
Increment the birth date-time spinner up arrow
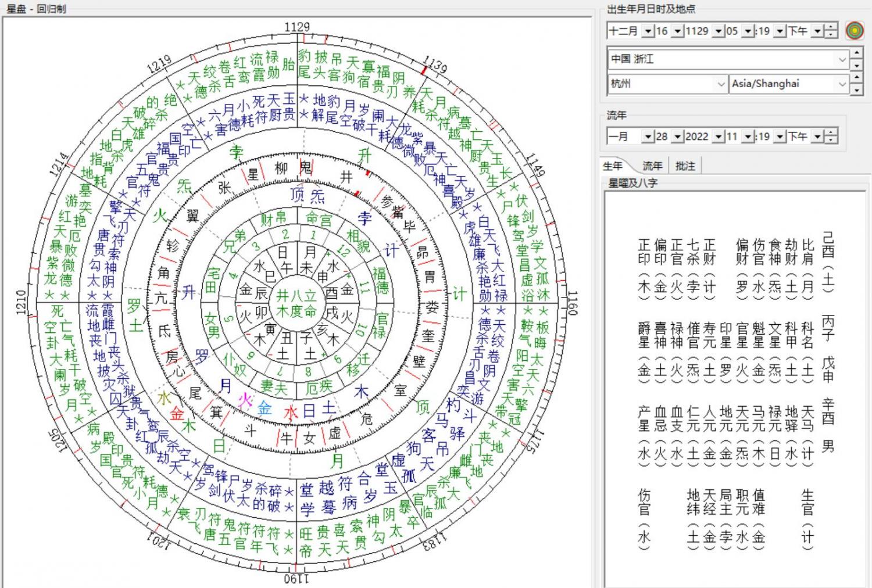click(x=831, y=27)
